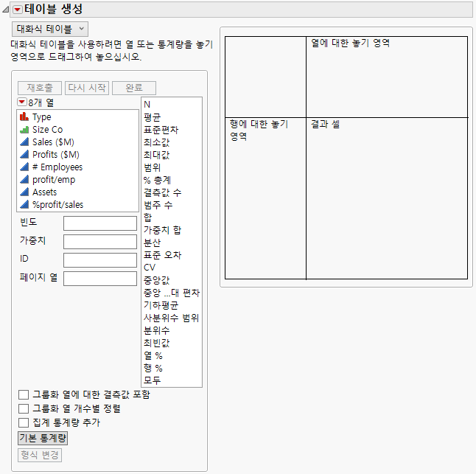Select the 합 statistic

147,217
